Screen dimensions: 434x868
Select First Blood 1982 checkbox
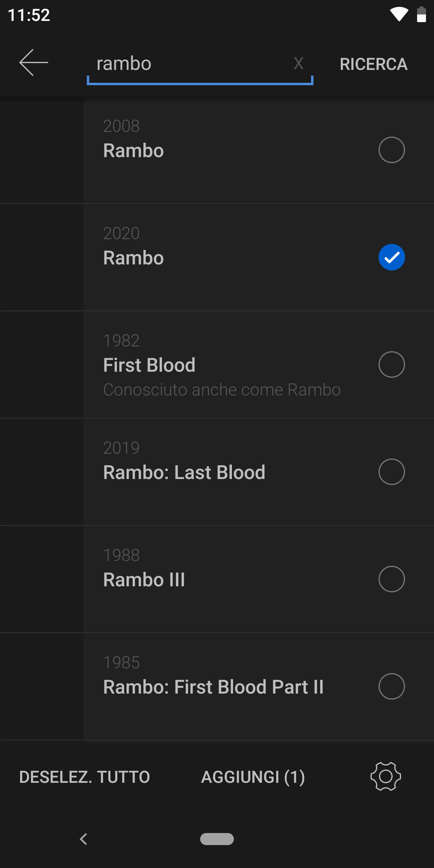[391, 364]
